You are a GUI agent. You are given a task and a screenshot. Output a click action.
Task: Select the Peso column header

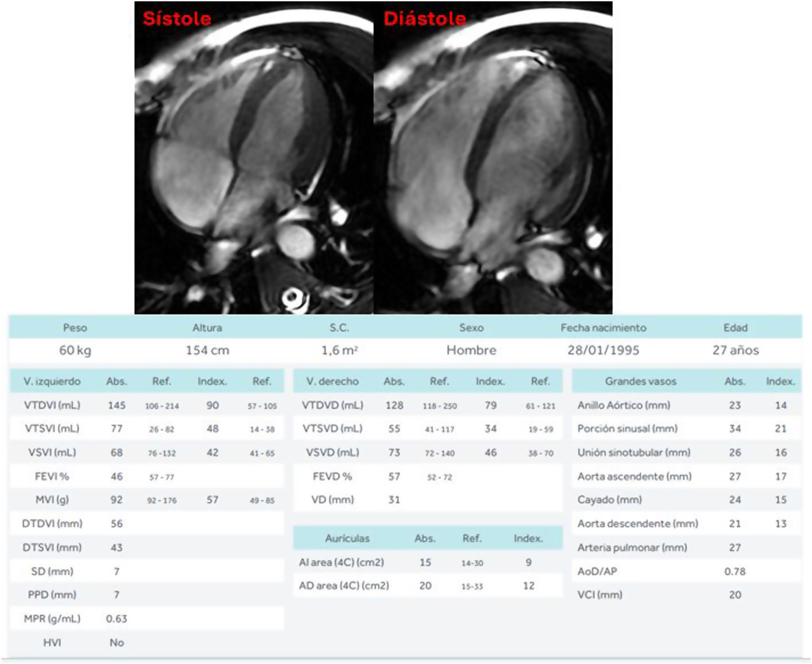pyautogui.click(x=75, y=328)
